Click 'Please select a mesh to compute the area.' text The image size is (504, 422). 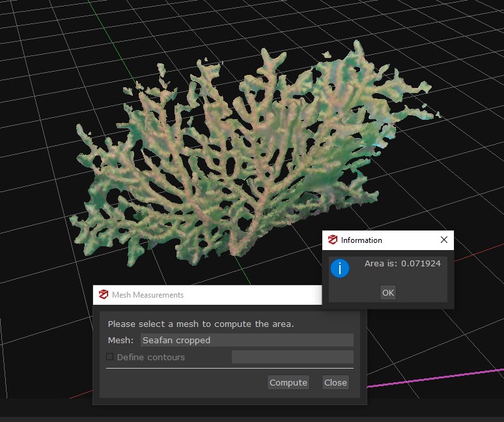click(201, 324)
